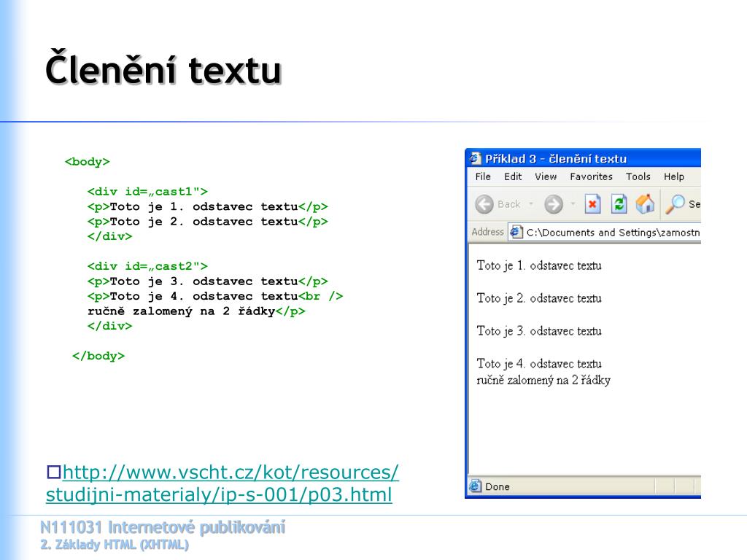The height and width of the screenshot is (560, 747).
Task: Click 'Toto je 2. odstavec textu' in browser
Action: click(x=539, y=298)
